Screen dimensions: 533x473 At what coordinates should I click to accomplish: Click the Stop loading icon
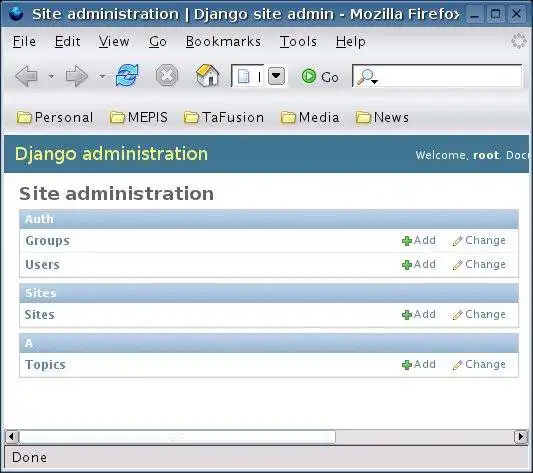167,75
